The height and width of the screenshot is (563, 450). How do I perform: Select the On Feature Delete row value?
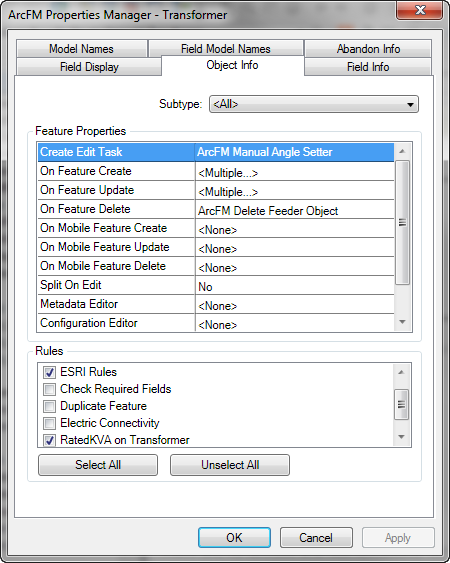pyautogui.click(x=294, y=210)
